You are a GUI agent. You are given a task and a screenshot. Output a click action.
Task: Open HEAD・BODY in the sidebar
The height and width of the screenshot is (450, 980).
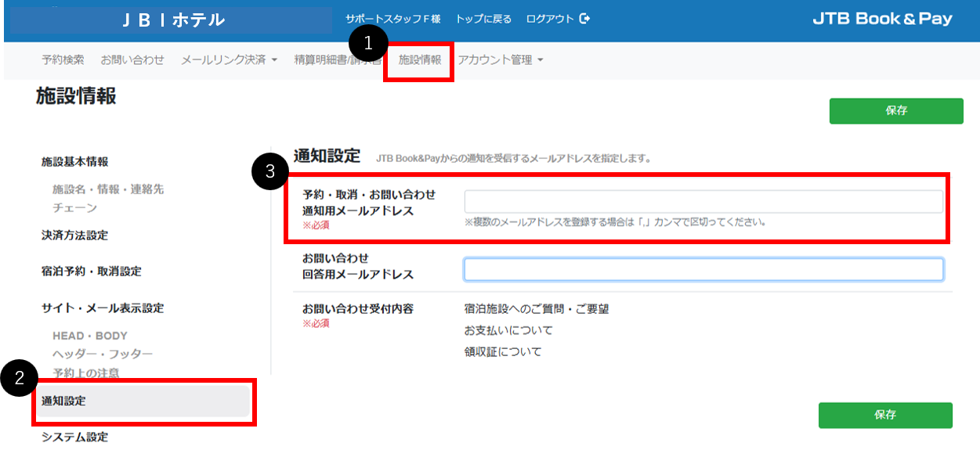point(90,336)
